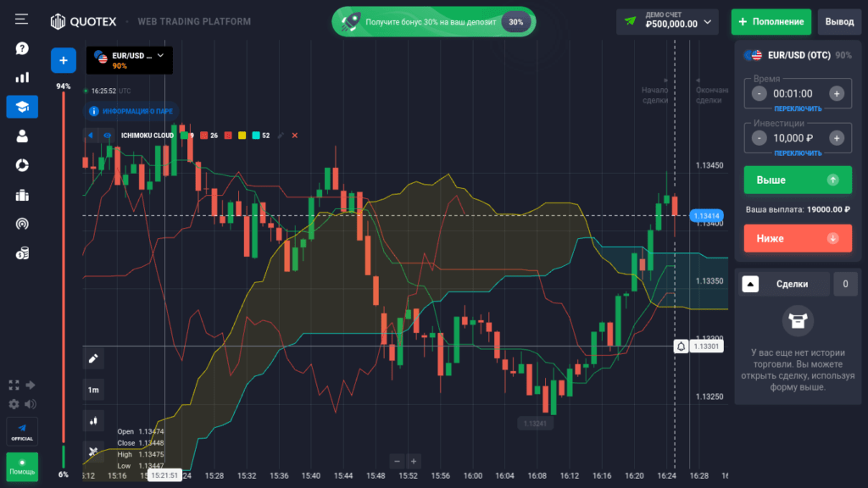Toggle sound with the speaker icon

[31, 404]
